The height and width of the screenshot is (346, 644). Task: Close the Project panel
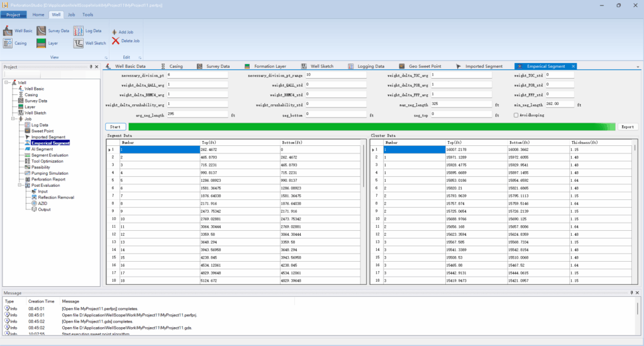click(96, 67)
